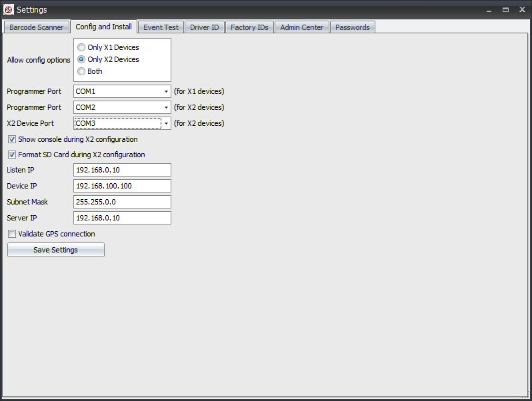Open the Admin Center tab
The width and height of the screenshot is (532, 401).
point(301,27)
